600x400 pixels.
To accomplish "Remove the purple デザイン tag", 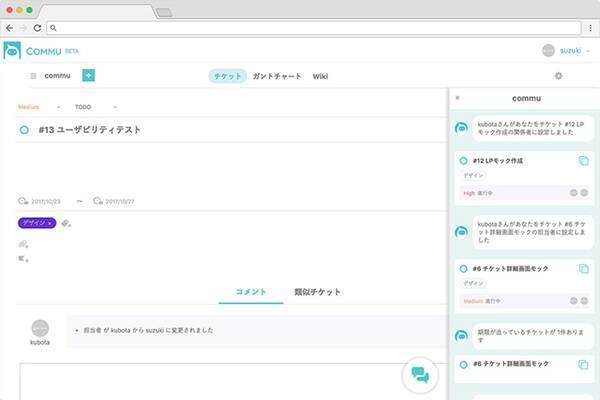I will pos(50,223).
